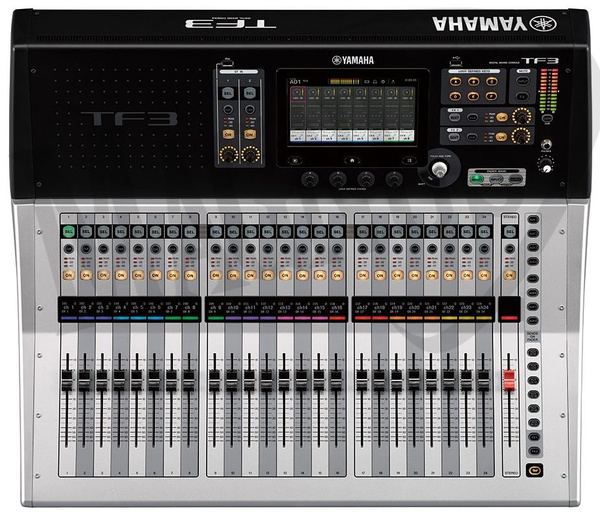The height and width of the screenshot is (519, 600).
Task: Toggle the ON button for channel 24
Action: [x=484, y=274]
